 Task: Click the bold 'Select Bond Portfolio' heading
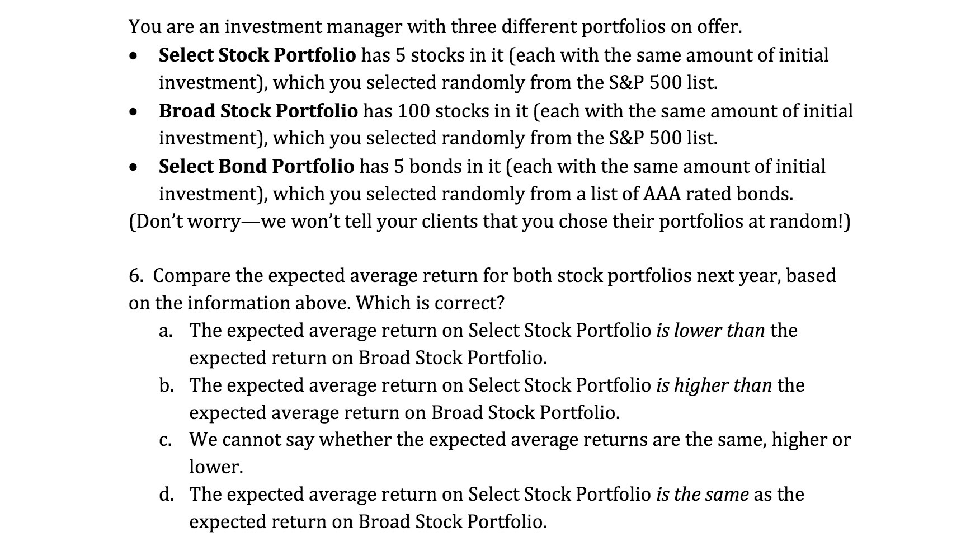(256, 166)
